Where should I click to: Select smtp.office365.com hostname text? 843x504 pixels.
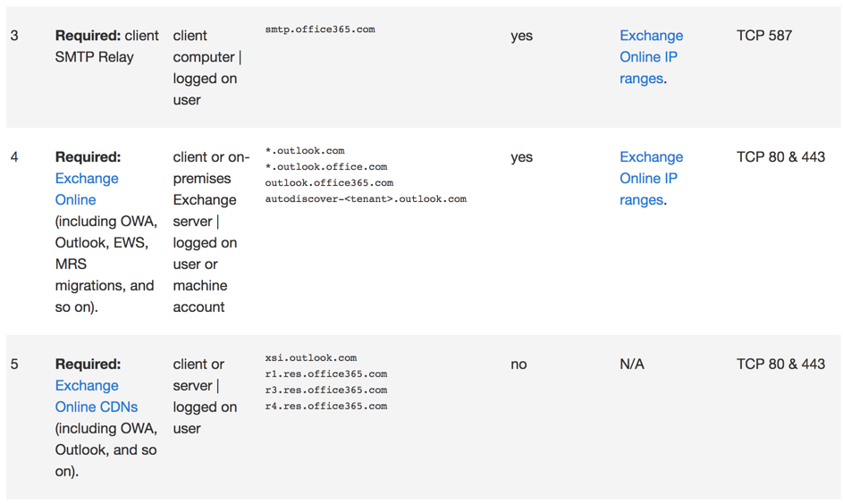click(x=320, y=29)
